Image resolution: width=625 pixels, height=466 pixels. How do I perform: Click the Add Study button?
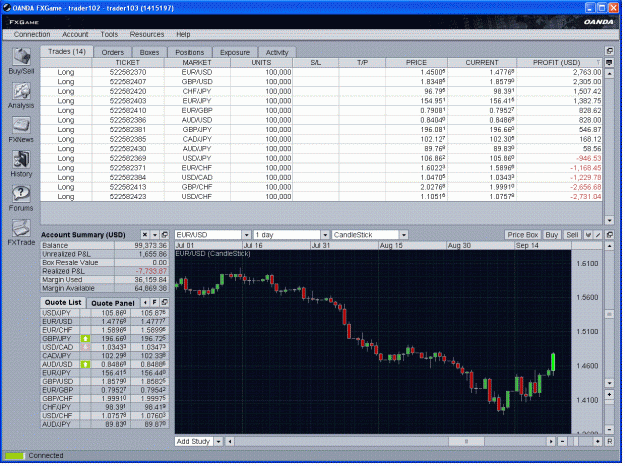click(x=193, y=442)
